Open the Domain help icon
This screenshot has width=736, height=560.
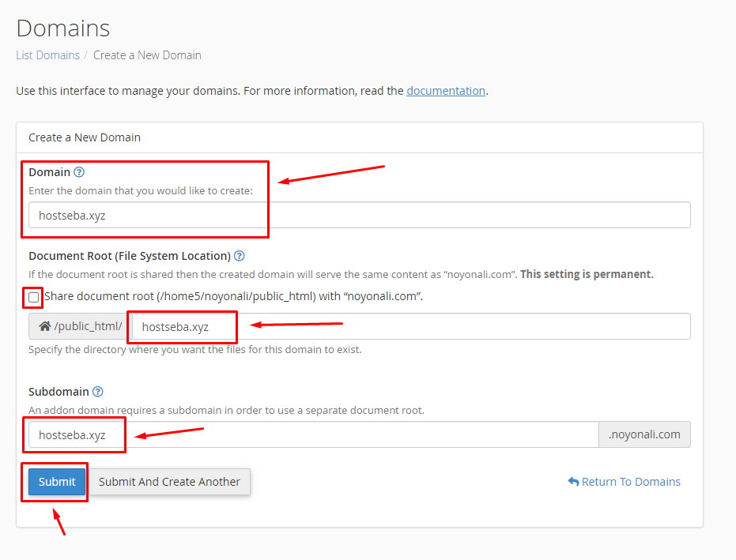point(79,171)
